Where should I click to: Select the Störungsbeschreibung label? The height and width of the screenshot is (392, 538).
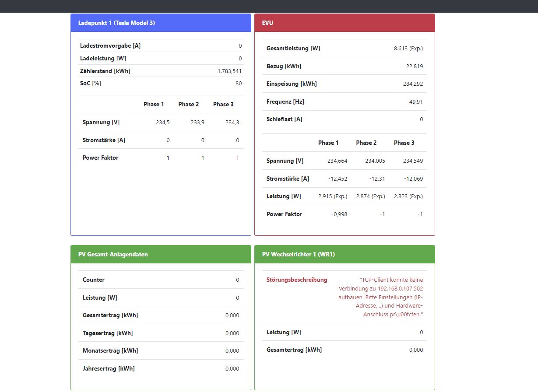[297, 280]
